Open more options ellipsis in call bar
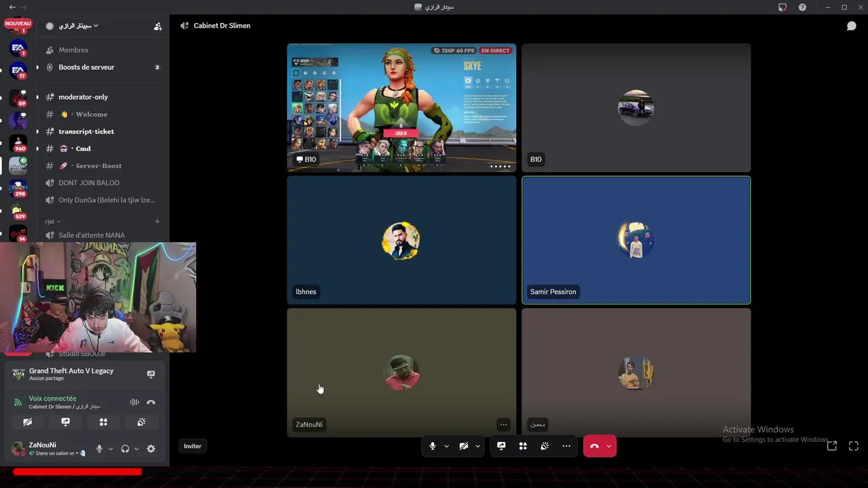Screen dimensions: 868x488 (566, 446)
